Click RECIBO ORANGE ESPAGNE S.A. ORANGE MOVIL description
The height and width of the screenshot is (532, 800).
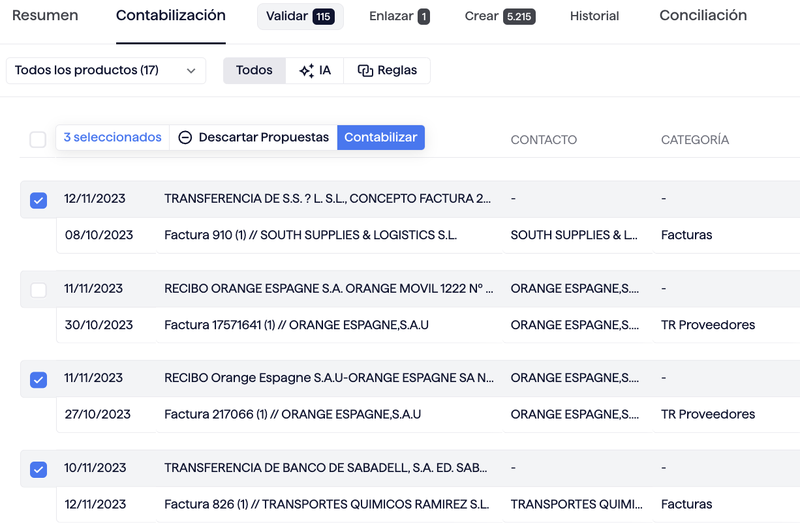coord(329,289)
